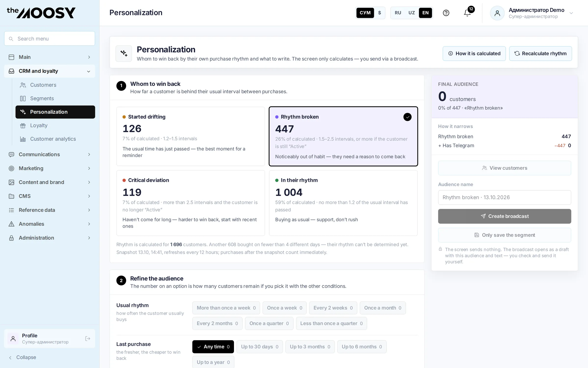The width and height of the screenshot is (588, 368).
Task: Click the sparkle icon in Personalization header card
Action: (124, 53)
